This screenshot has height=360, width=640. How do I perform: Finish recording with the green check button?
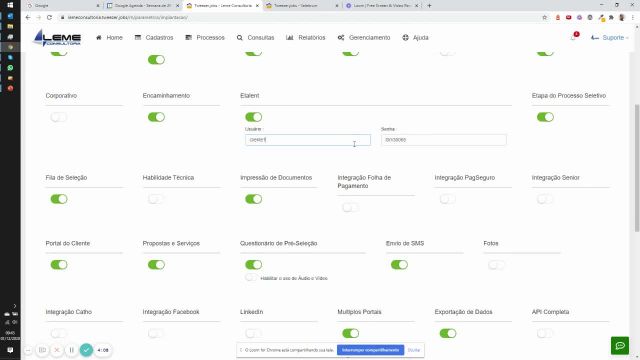click(86, 350)
